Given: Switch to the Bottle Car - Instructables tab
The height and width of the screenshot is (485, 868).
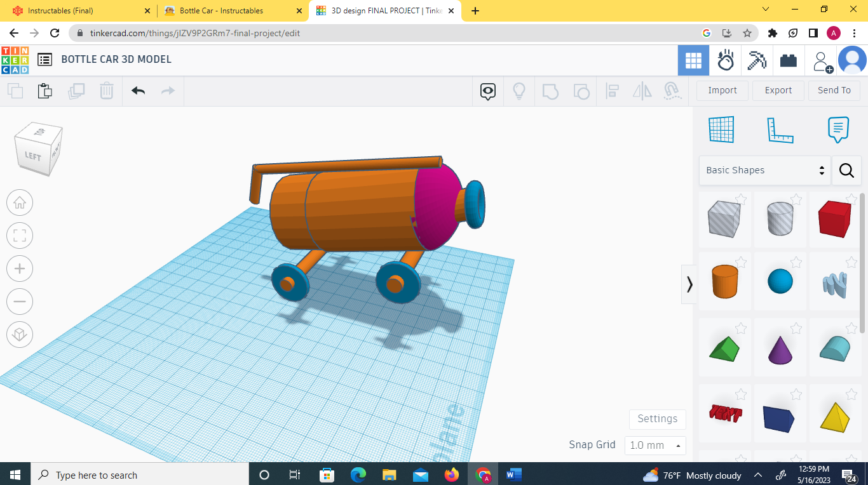Looking at the screenshot, I should click(x=219, y=11).
